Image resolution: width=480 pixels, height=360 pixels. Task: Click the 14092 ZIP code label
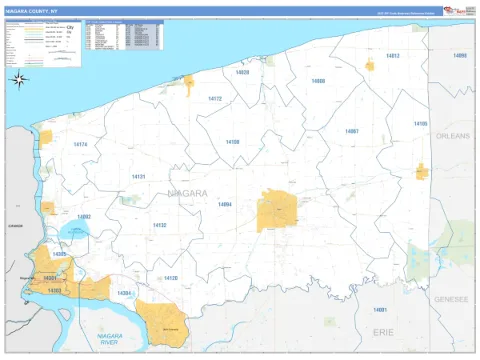[84, 217]
